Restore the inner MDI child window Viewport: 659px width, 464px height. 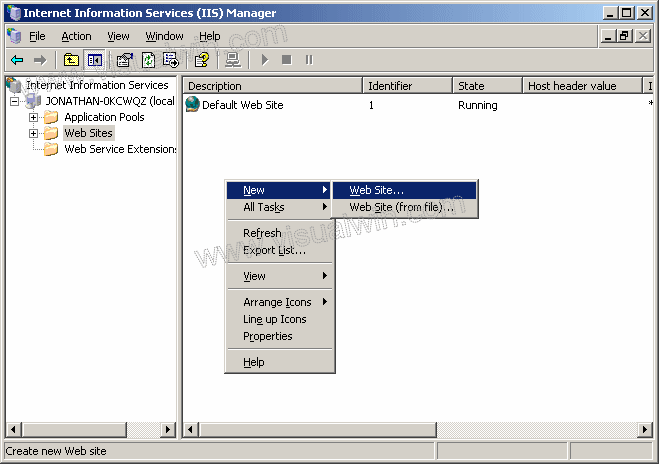coord(624,36)
